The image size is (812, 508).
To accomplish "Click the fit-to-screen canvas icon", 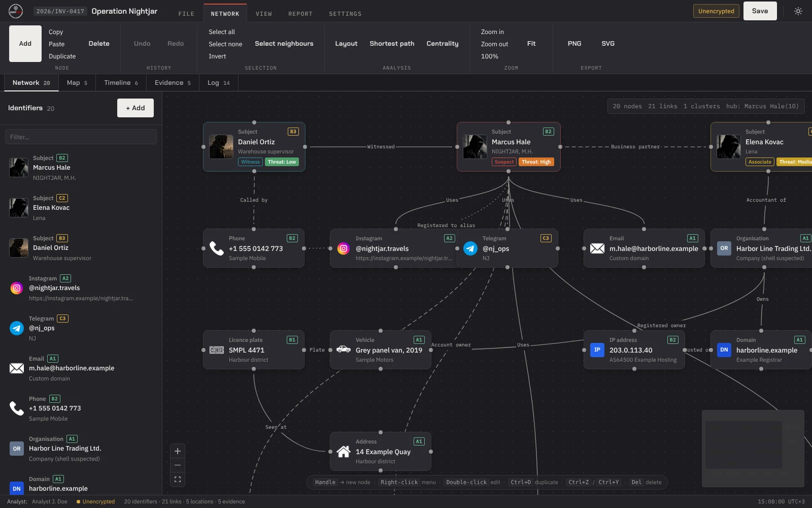I will pyautogui.click(x=178, y=479).
